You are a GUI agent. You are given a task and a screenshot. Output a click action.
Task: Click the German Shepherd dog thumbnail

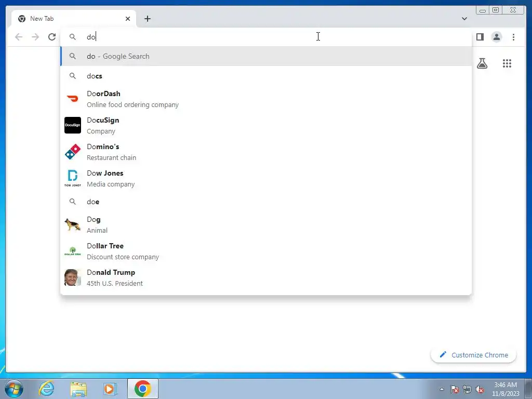coord(73,224)
